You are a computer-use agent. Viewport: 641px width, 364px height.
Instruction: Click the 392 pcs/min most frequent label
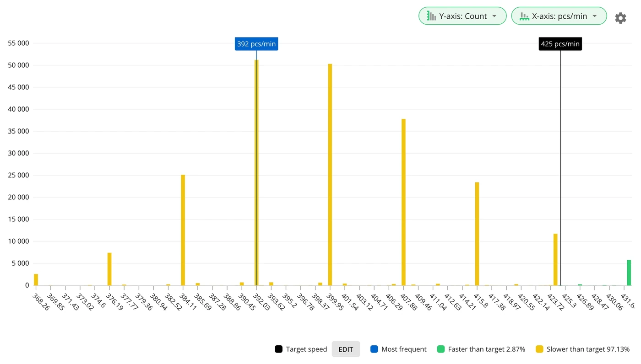click(256, 44)
